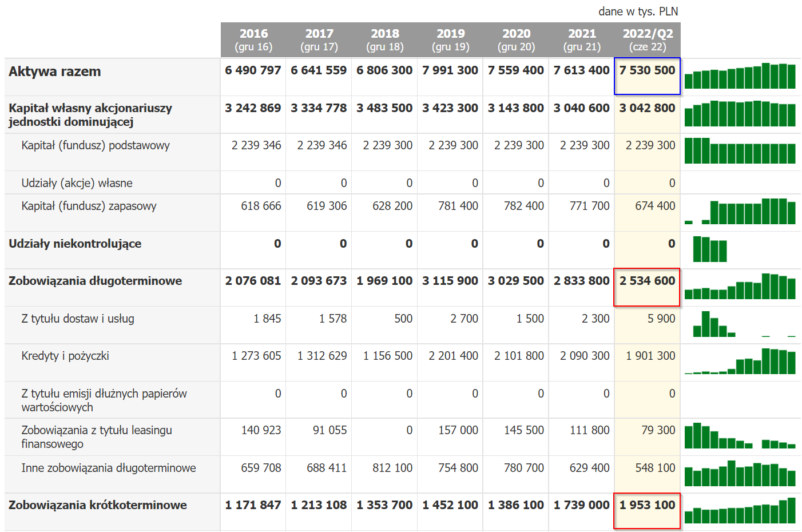802x532 pixels.
Task: Select the long-term liabilities value 2 076 081
Action: click(253, 281)
